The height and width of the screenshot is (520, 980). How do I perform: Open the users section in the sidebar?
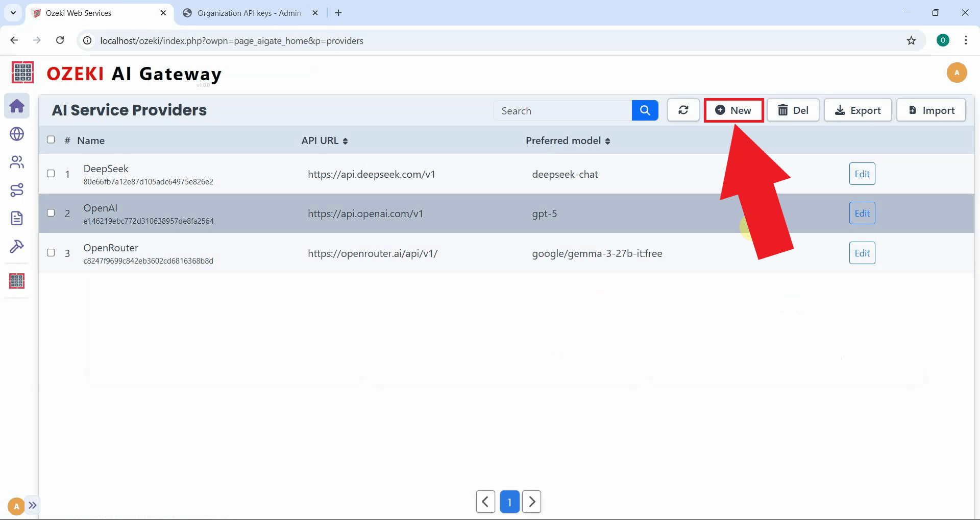17,162
